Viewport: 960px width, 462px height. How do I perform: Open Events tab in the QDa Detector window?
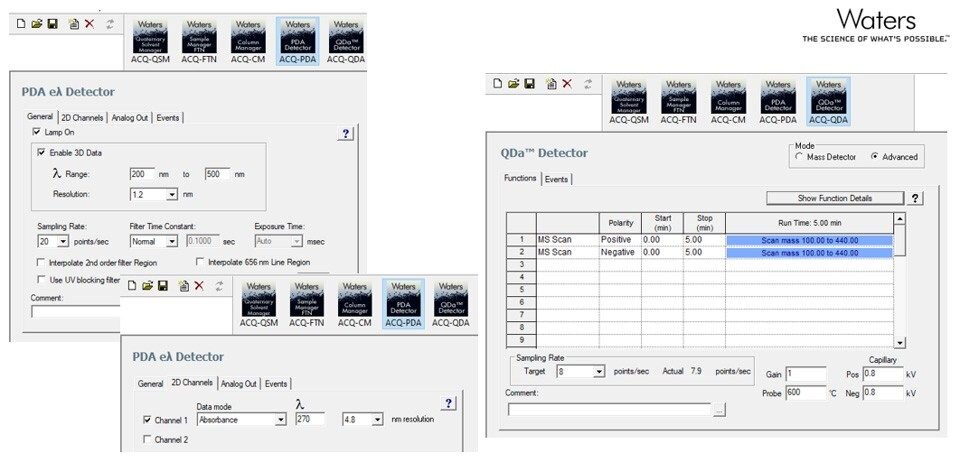point(556,179)
